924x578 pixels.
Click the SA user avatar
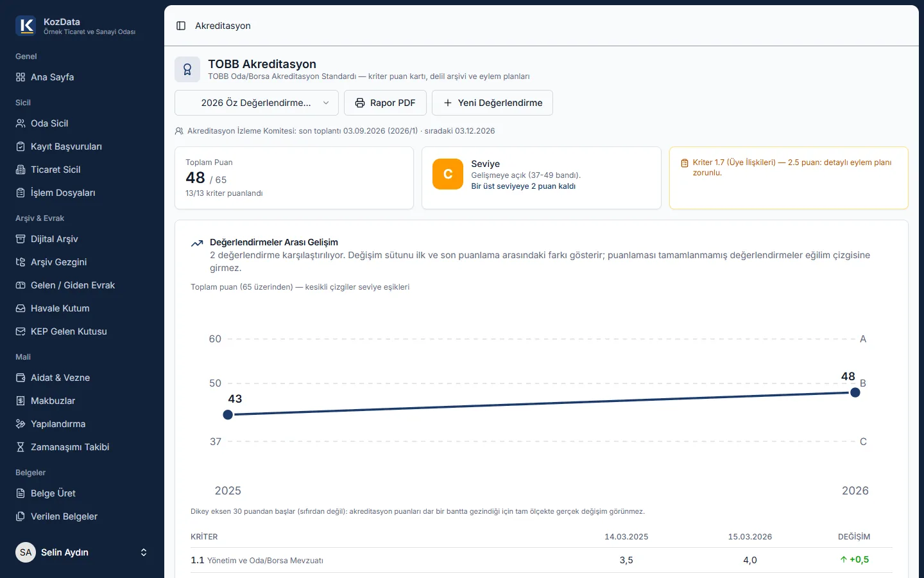tap(26, 552)
